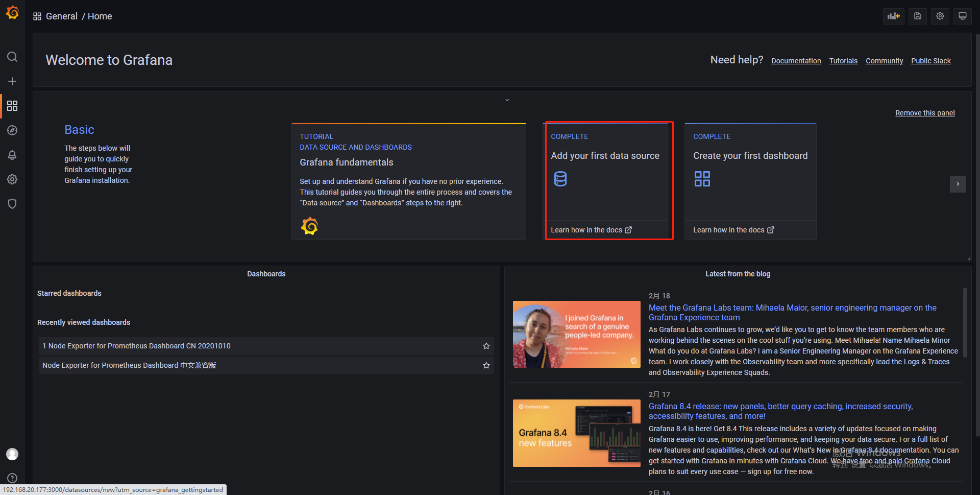The image size is (980, 495).
Task: Star the Node Exporter 中文兼容版 dashboard
Action: 486,365
